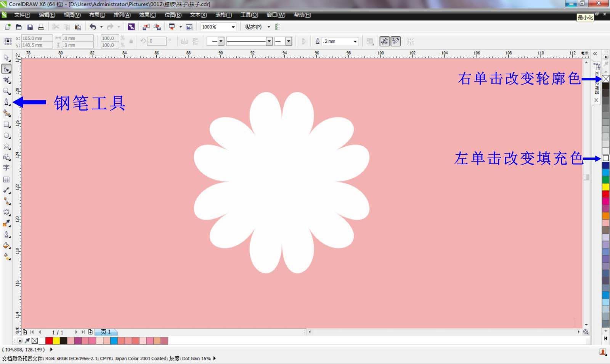
Task: Click the no-fill X swatch above the palette
Action: [x=605, y=78]
